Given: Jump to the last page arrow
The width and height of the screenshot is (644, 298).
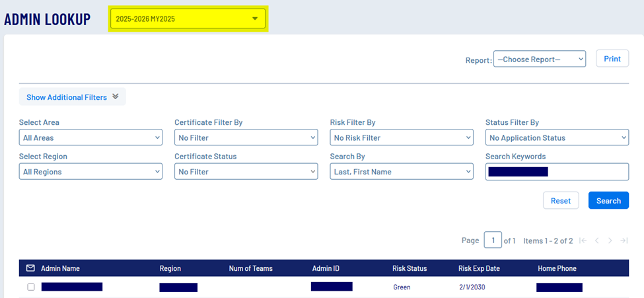Looking at the screenshot, I should [624, 241].
